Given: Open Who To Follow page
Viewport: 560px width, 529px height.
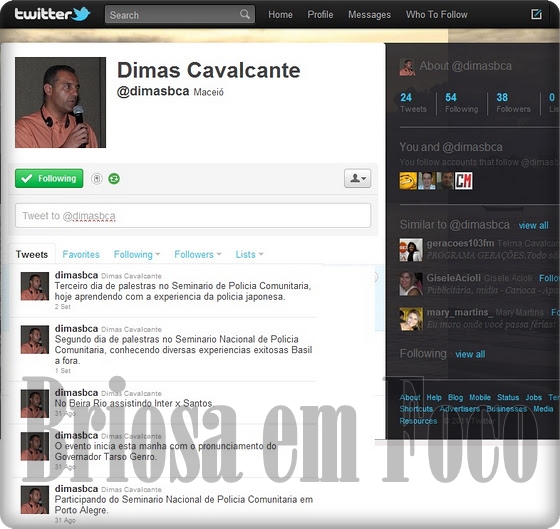Looking at the screenshot, I should 436,15.
